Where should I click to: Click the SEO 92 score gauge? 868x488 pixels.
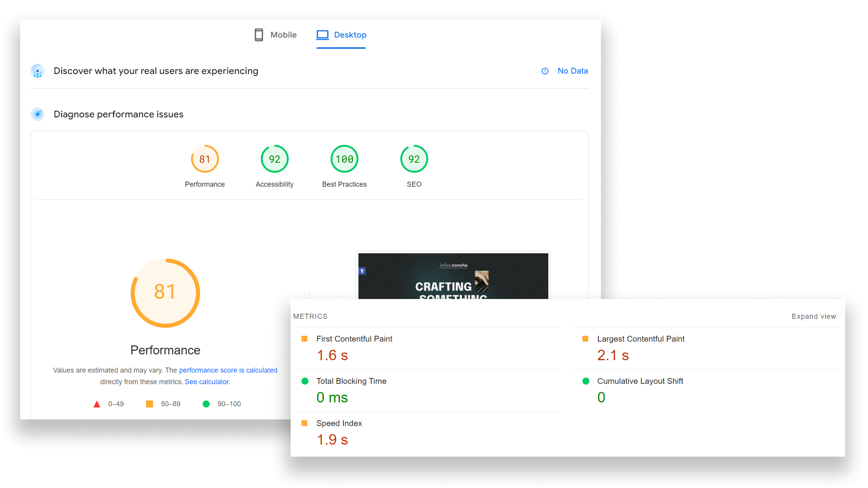point(414,159)
